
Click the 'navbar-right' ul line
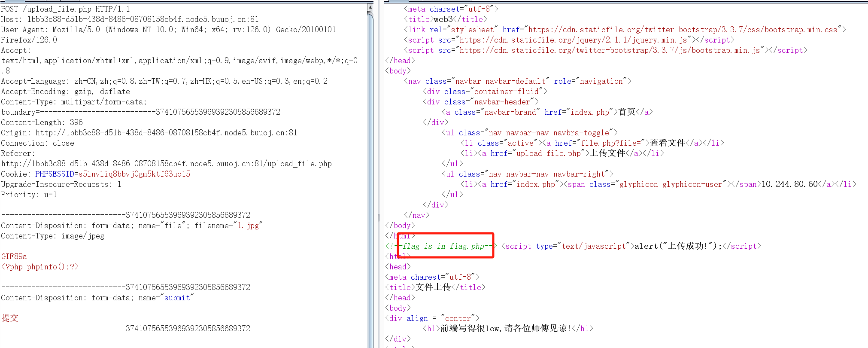click(528, 174)
